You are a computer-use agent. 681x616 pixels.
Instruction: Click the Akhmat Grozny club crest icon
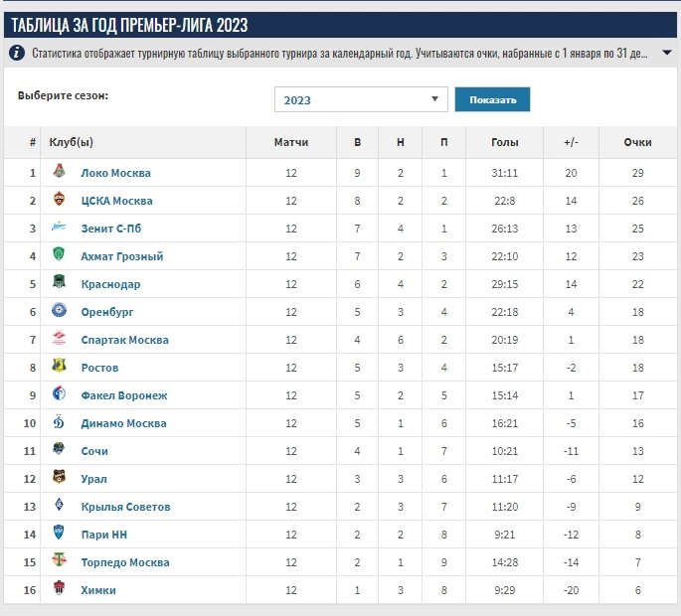59,255
